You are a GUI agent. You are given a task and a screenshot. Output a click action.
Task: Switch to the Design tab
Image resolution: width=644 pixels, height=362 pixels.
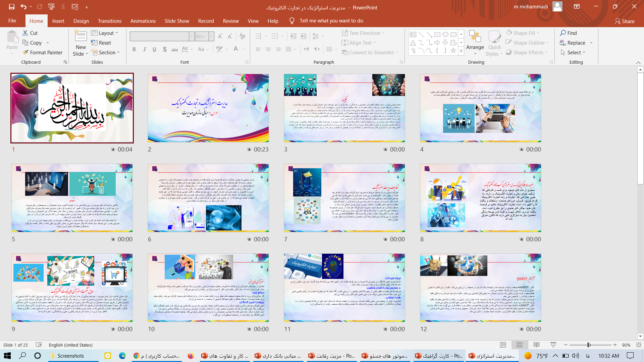point(81,21)
